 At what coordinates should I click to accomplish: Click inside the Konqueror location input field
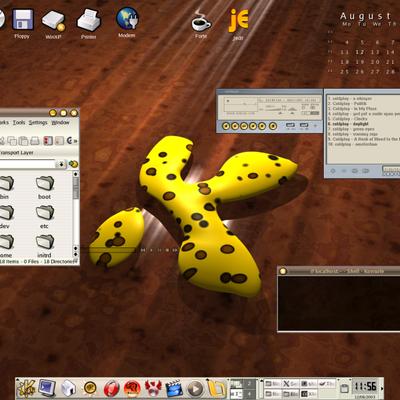coord(27,164)
